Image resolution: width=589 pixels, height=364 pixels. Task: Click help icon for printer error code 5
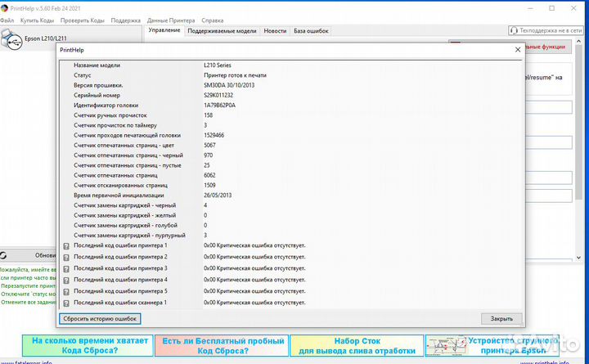click(x=66, y=291)
